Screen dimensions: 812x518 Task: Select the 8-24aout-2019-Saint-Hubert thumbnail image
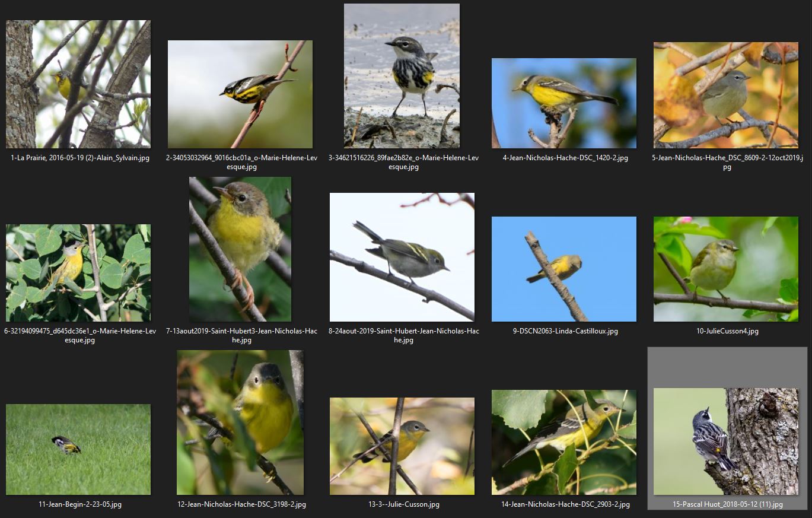[x=402, y=257]
